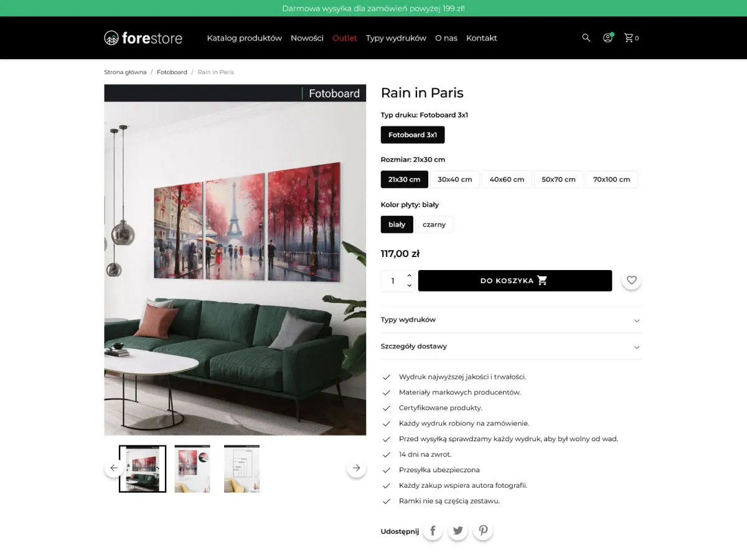This screenshot has width=747, height=560.
Task: Follow Fotoboard breadcrumb link
Action: point(172,72)
